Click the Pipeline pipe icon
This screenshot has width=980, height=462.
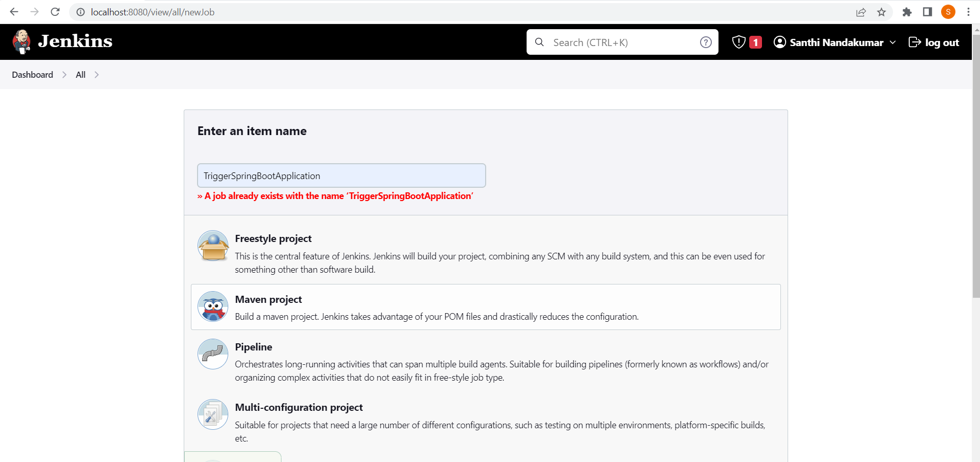tap(213, 354)
